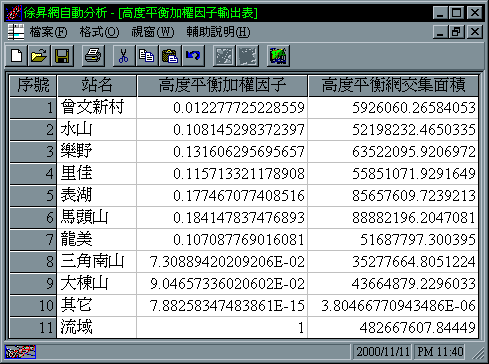
Task: Click area value 63522095.9206972
Action: (x=393, y=152)
